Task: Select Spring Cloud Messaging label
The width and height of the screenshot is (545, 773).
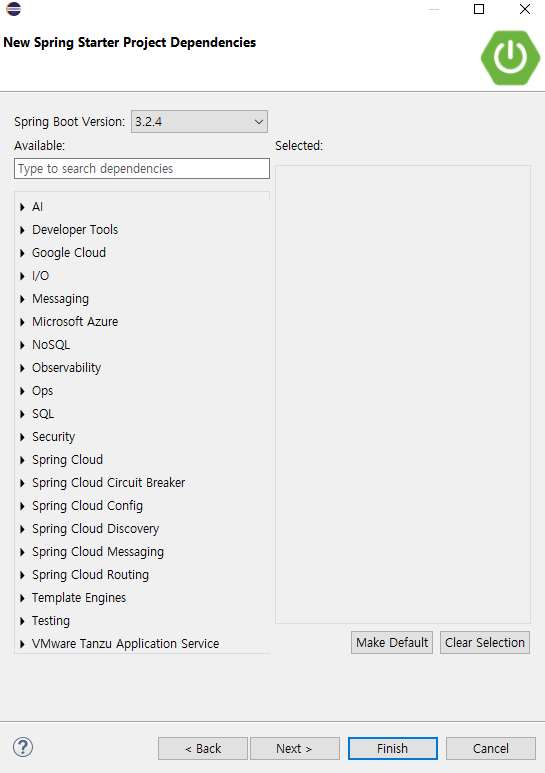Action: [x=98, y=552]
